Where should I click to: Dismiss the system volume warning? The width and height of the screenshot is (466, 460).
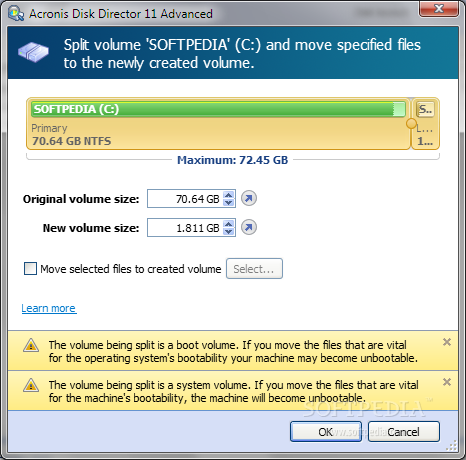(447, 382)
